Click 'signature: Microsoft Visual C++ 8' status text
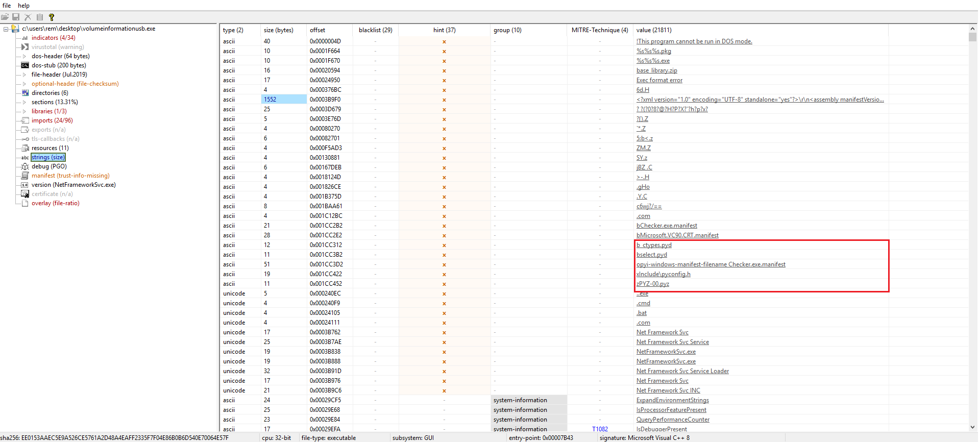The image size is (980, 442). coord(645,438)
